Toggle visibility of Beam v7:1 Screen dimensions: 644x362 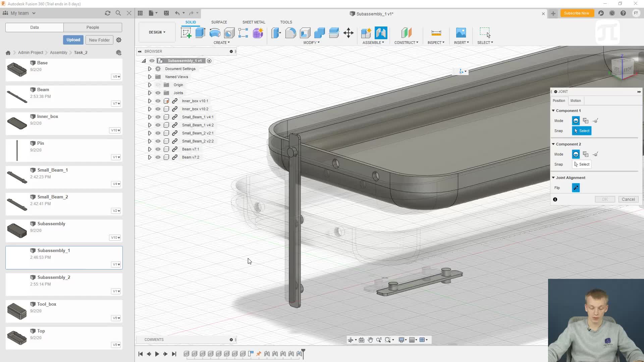(158, 149)
